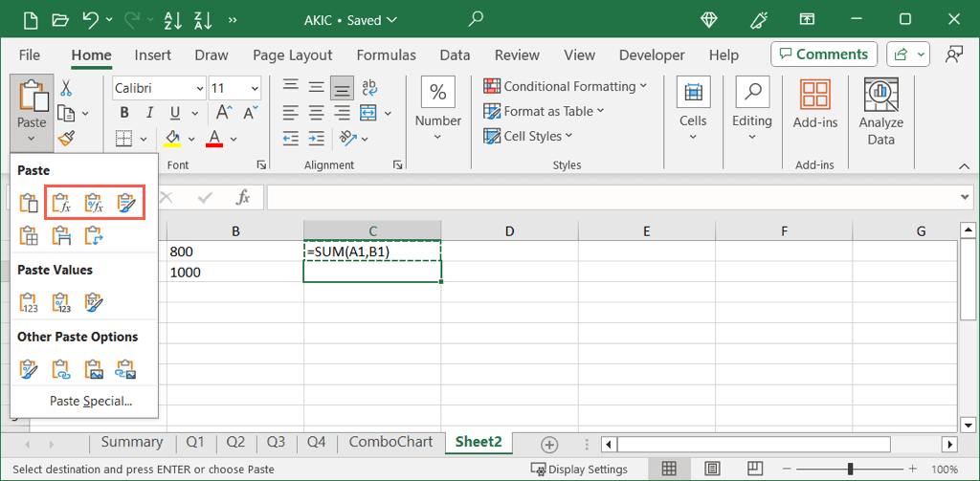Open the font size 11 dropdown
The image size is (980, 481).
click(255, 88)
